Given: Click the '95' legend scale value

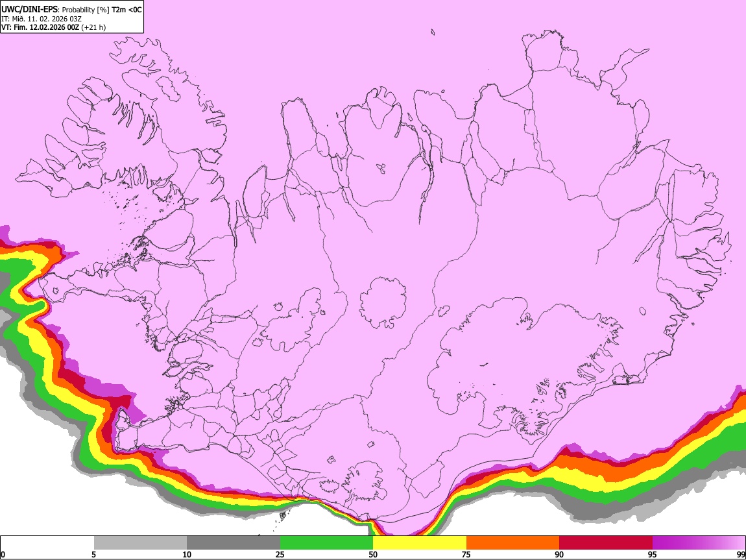Looking at the screenshot, I should click(653, 554).
